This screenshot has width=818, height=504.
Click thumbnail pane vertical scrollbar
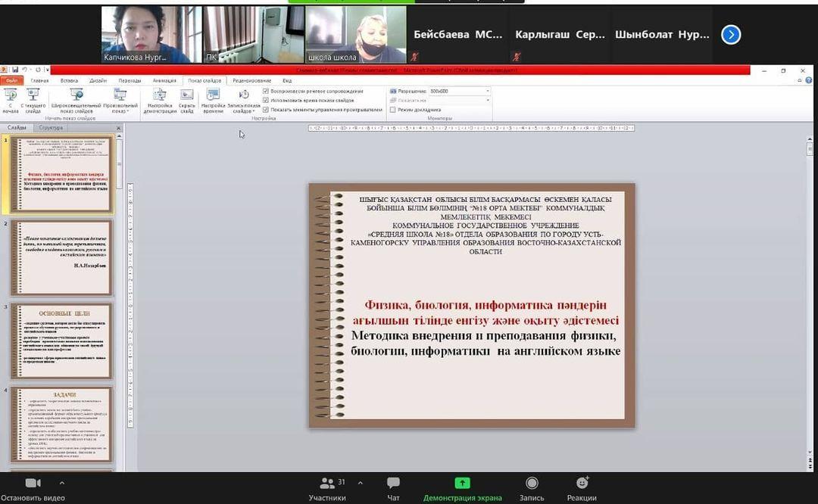tap(119, 163)
